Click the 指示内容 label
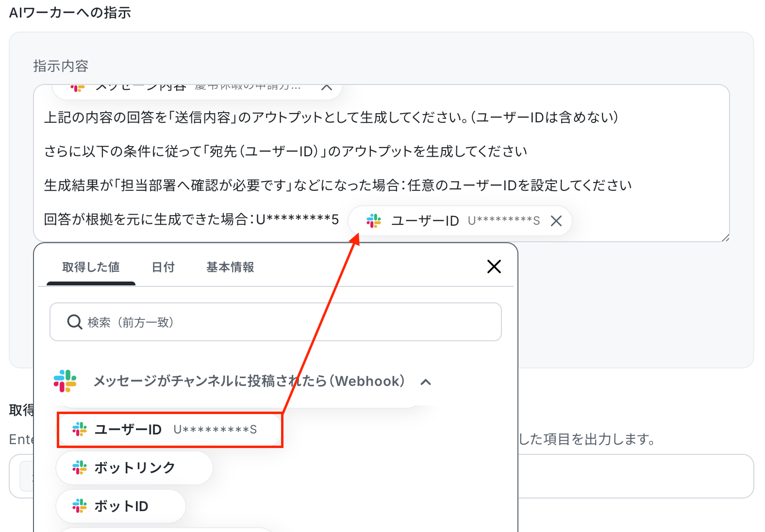This screenshot has height=532, width=765. [x=61, y=66]
